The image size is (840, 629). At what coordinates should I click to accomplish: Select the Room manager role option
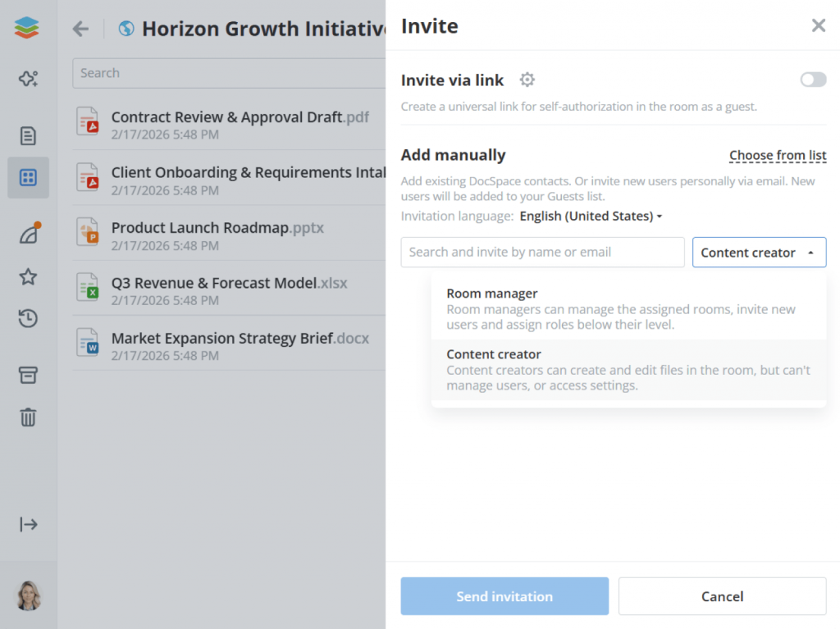[x=628, y=308]
